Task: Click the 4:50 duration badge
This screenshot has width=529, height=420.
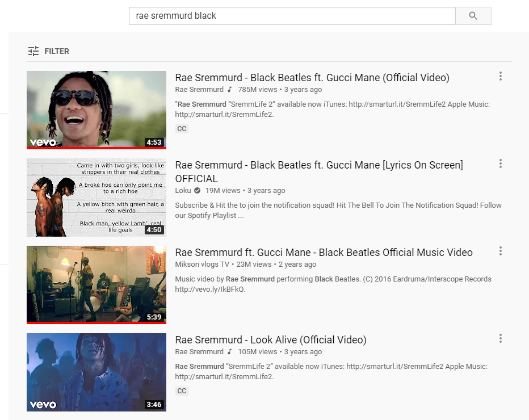Action: pos(154,230)
